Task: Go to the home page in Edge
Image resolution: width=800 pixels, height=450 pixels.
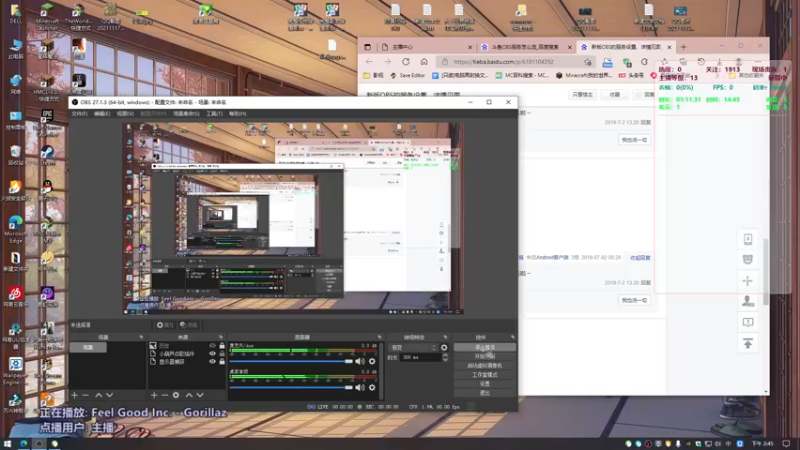Action: (424, 62)
